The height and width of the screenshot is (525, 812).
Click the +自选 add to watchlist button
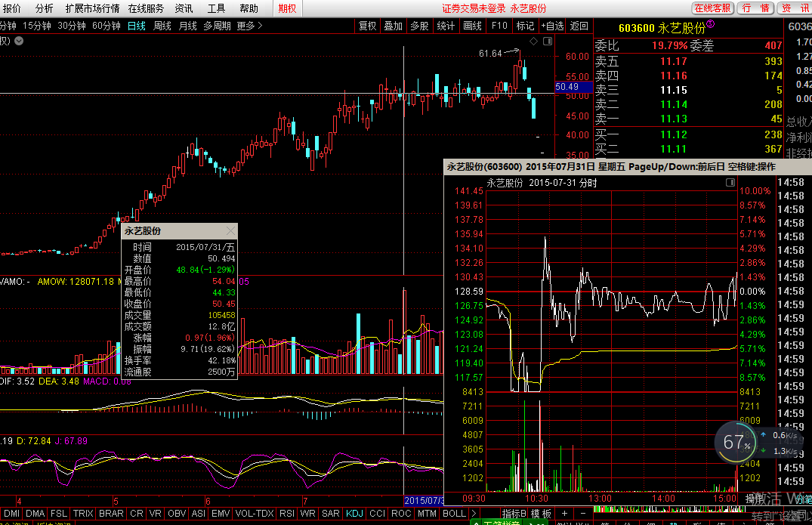[552, 26]
